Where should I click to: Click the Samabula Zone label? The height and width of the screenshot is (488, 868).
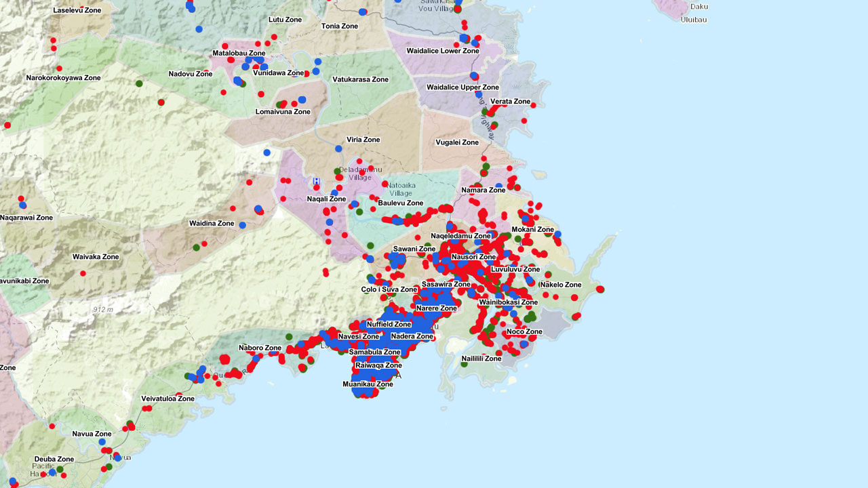pyautogui.click(x=375, y=352)
